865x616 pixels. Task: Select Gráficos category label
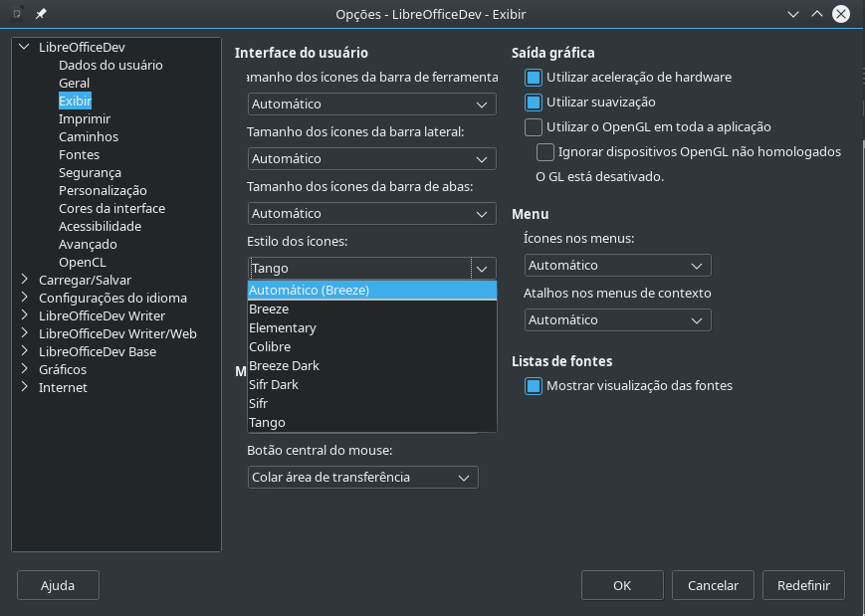click(x=63, y=369)
